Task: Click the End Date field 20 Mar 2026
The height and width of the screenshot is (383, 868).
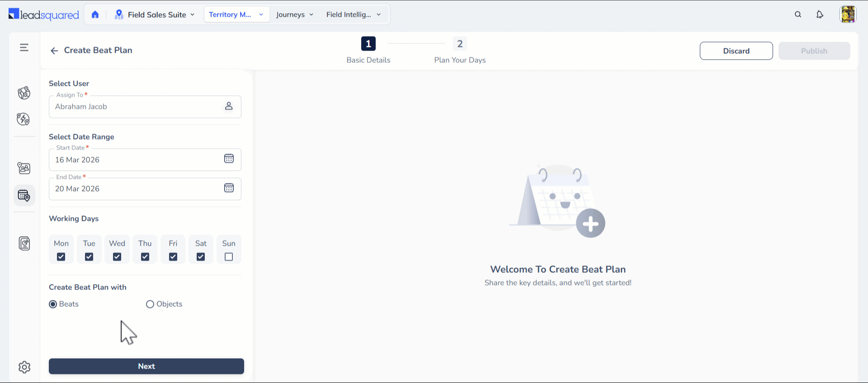Action: click(x=145, y=189)
